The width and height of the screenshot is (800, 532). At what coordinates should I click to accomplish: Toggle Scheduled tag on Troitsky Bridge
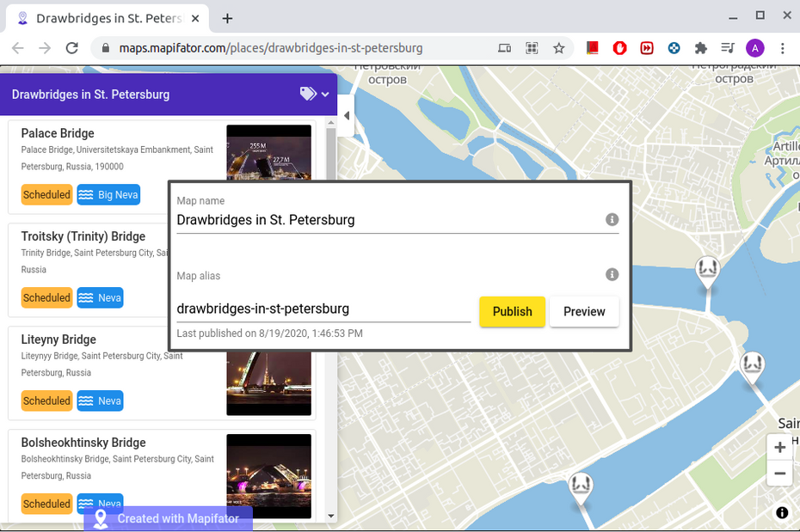[x=46, y=298]
